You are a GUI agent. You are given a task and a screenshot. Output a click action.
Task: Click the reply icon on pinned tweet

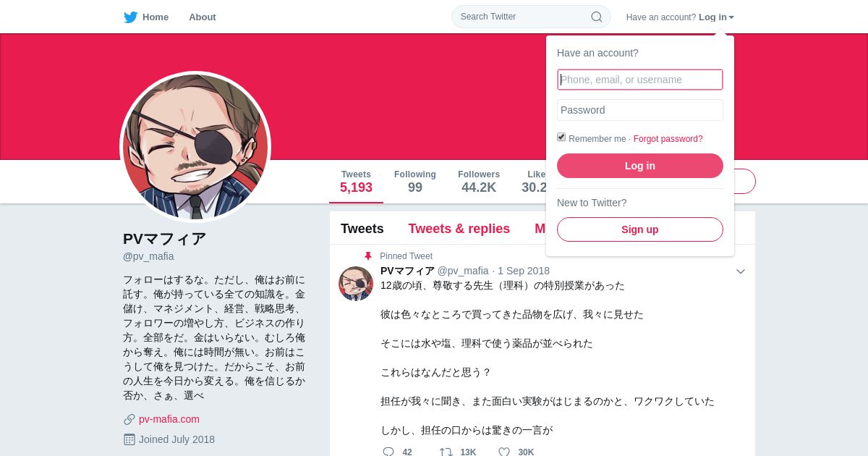tap(388, 452)
